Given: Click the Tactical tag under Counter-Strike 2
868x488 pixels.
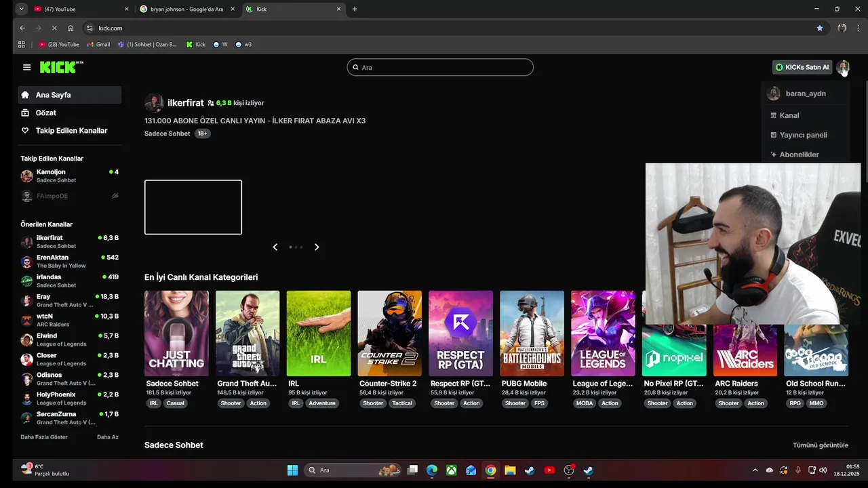Looking at the screenshot, I should (402, 403).
